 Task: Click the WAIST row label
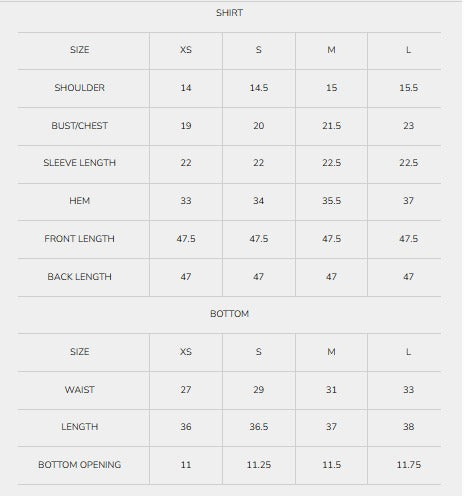(x=80, y=390)
